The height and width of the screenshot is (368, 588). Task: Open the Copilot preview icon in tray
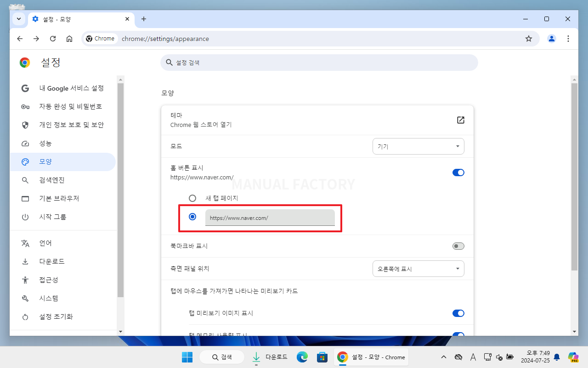[x=573, y=357]
